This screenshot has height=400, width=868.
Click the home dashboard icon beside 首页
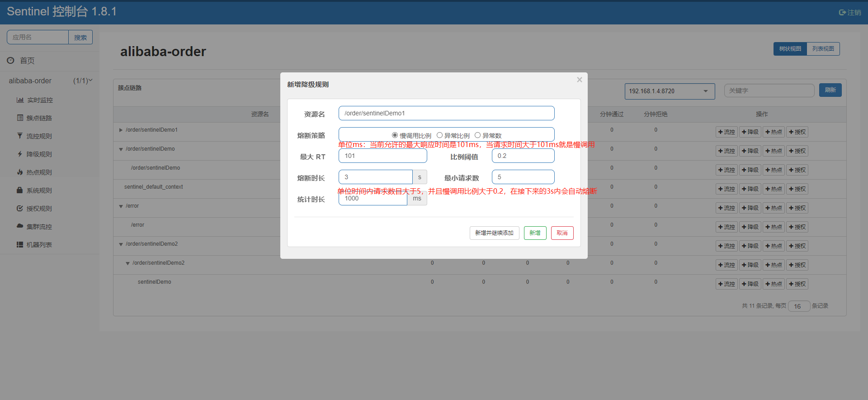pos(10,60)
